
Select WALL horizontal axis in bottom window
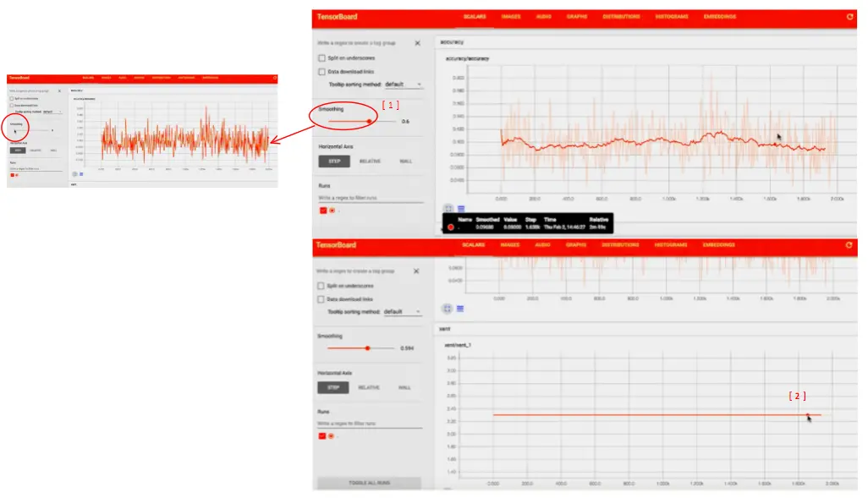[x=404, y=387]
